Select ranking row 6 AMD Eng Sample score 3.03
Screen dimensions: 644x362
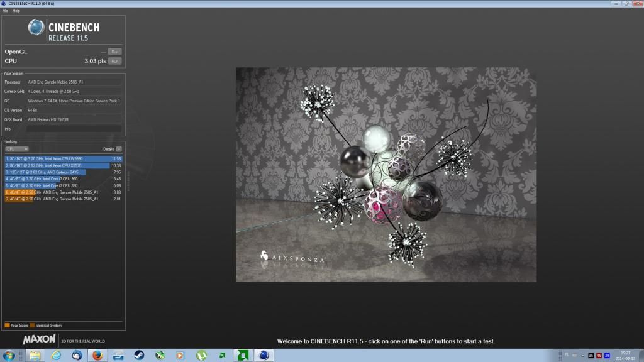tap(64, 192)
